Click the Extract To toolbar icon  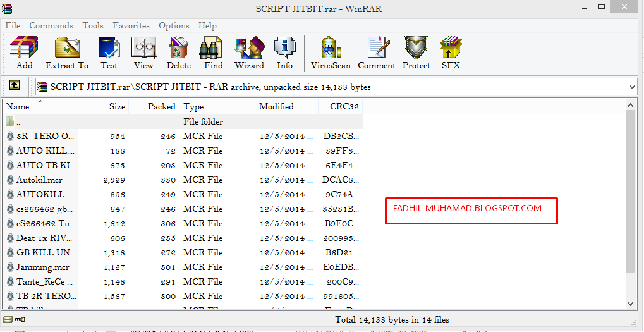click(x=67, y=53)
